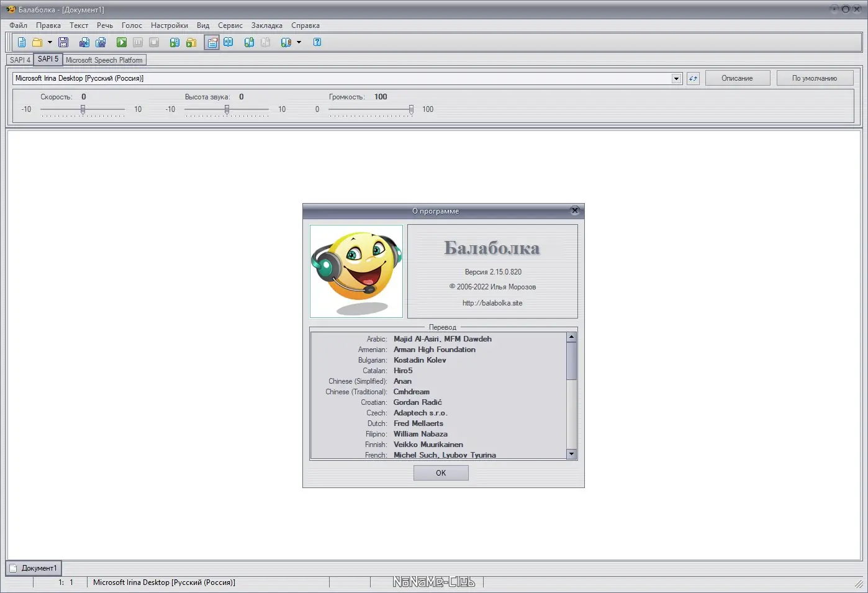
Task: Click the Скорость speed slider handle
Action: pyautogui.click(x=83, y=109)
